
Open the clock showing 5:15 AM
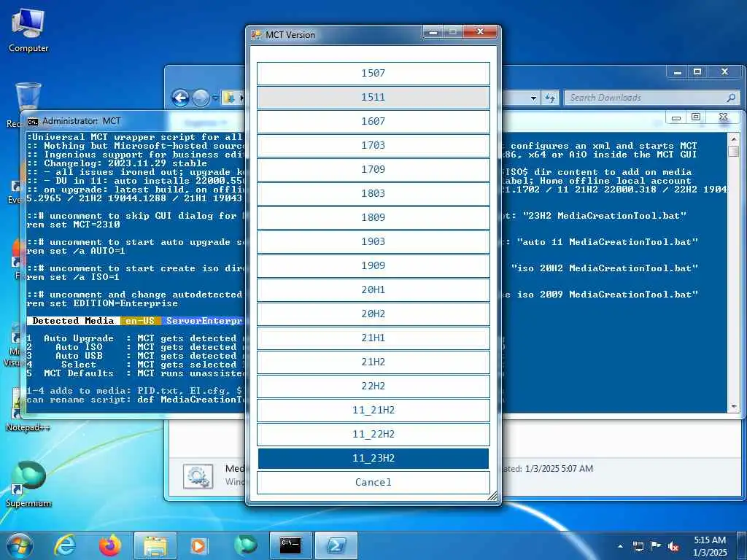point(710,546)
